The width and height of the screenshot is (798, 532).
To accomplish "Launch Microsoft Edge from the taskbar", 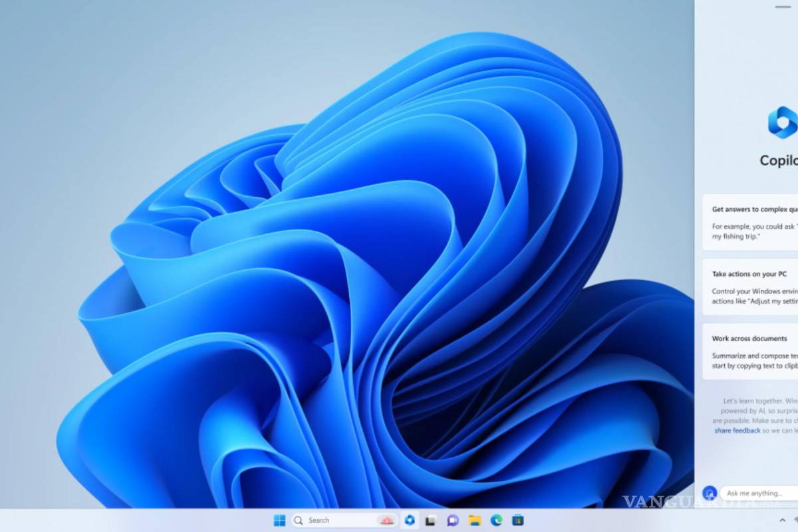I will [x=496, y=520].
